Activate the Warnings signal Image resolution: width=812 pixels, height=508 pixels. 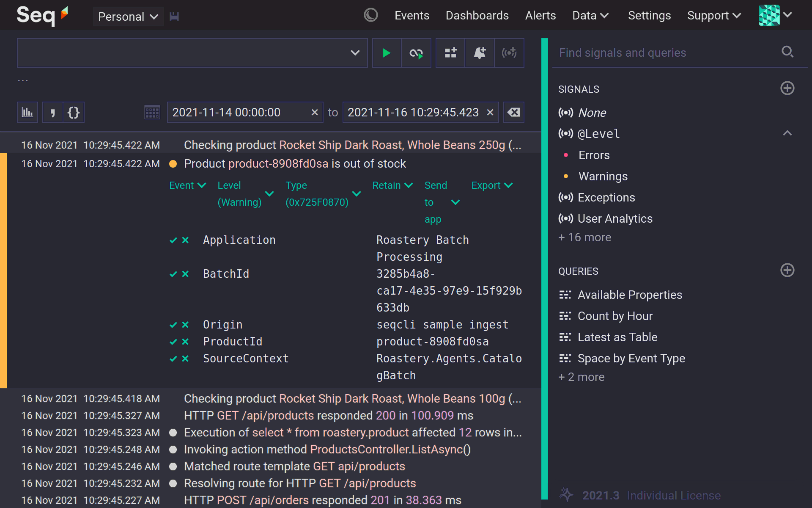[x=603, y=177]
